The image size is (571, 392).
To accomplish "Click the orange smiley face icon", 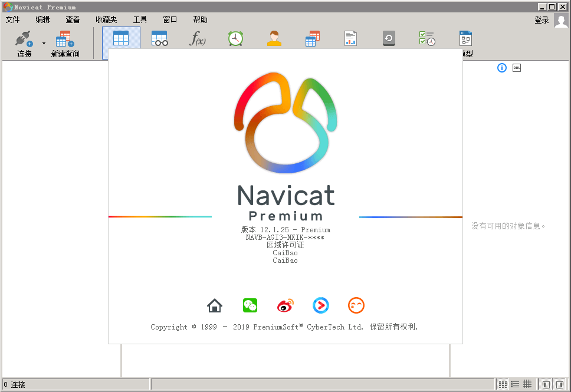I will coord(356,305).
